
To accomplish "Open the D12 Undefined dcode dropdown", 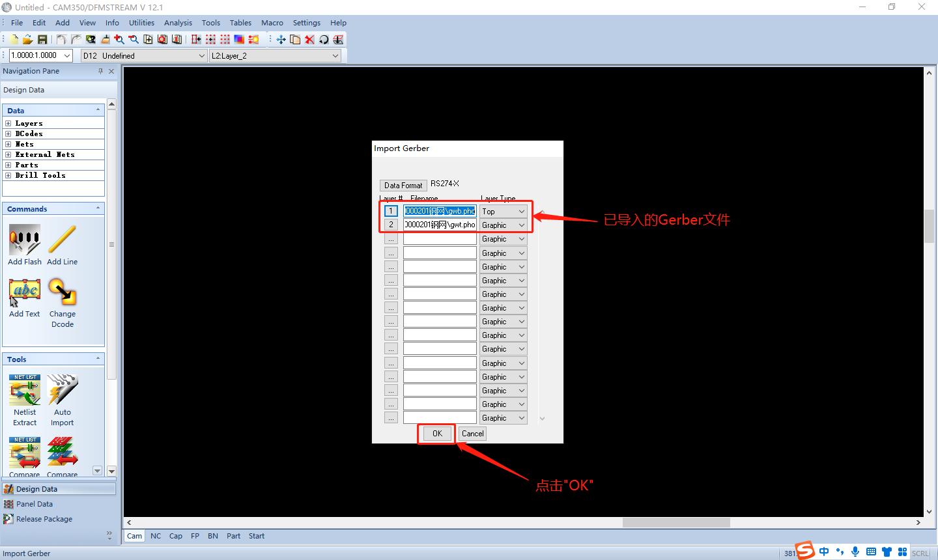I will coord(143,56).
